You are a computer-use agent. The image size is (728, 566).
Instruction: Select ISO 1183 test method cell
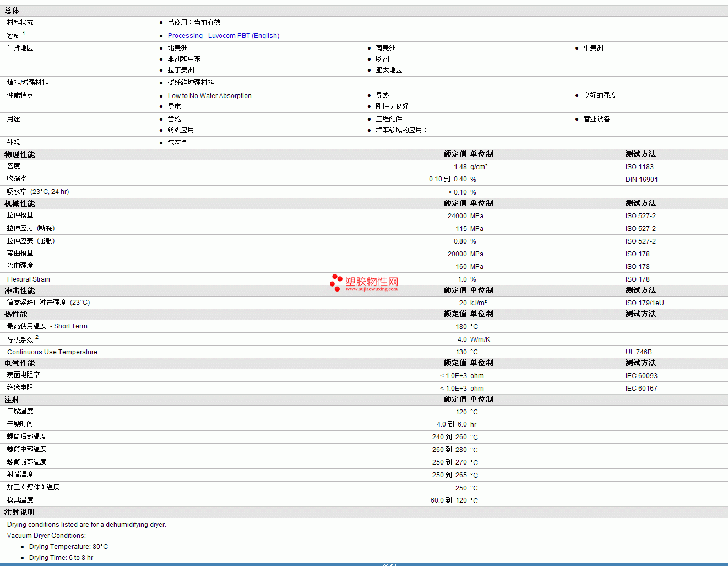tap(639, 167)
